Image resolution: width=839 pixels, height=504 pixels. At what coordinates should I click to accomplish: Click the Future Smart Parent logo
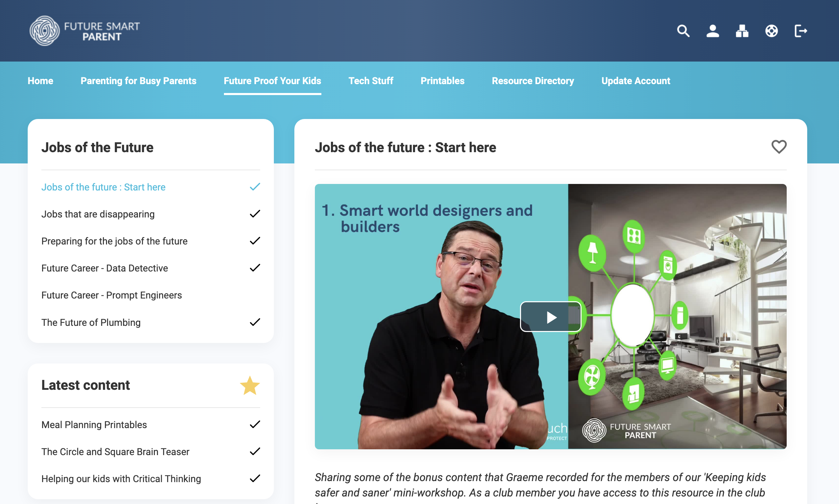(85, 31)
